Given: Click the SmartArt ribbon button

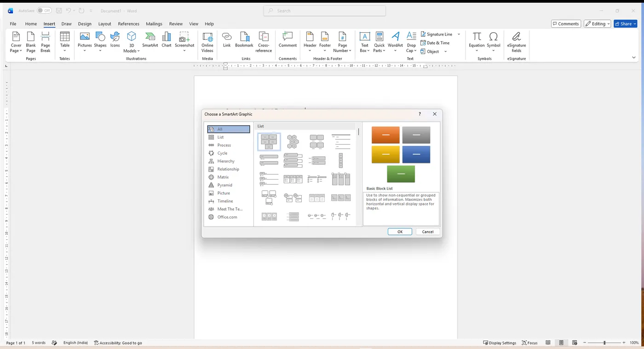Looking at the screenshot, I should point(150,40).
